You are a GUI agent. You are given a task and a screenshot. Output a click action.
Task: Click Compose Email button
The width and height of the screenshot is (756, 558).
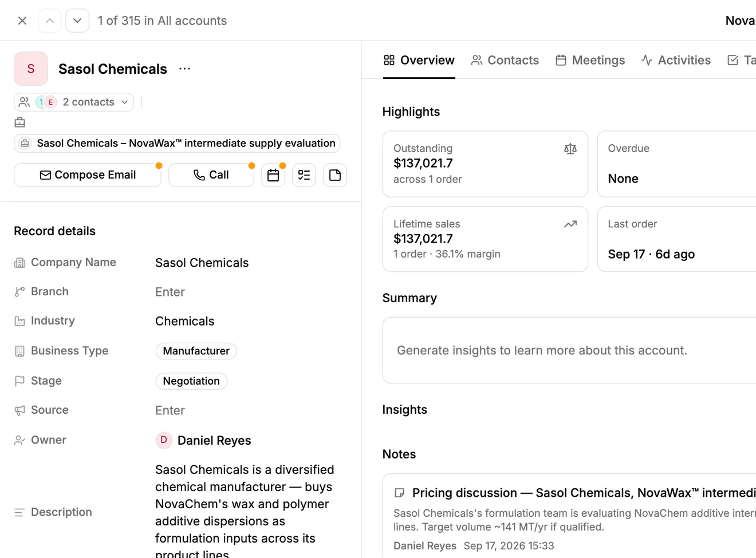coord(88,175)
